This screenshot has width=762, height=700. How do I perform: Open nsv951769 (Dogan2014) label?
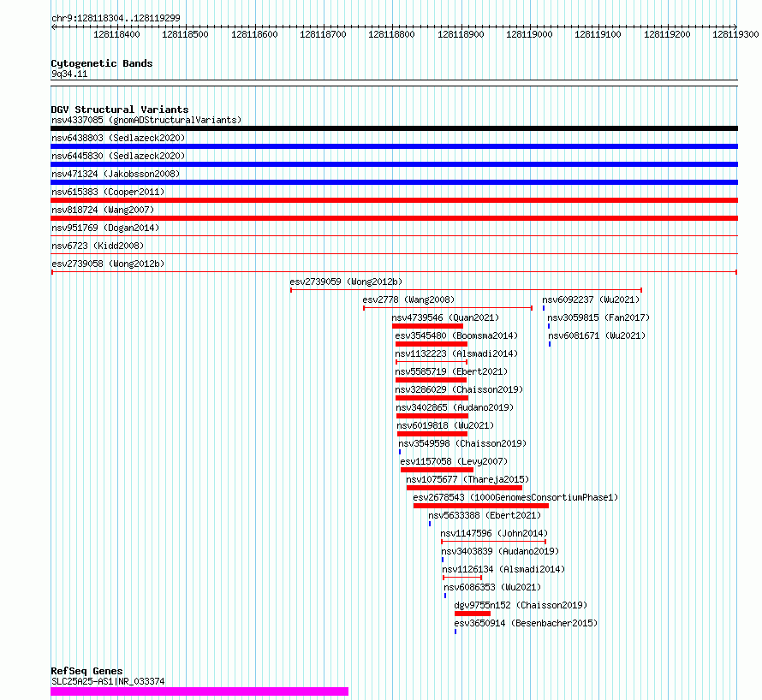click(x=105, y=228)
